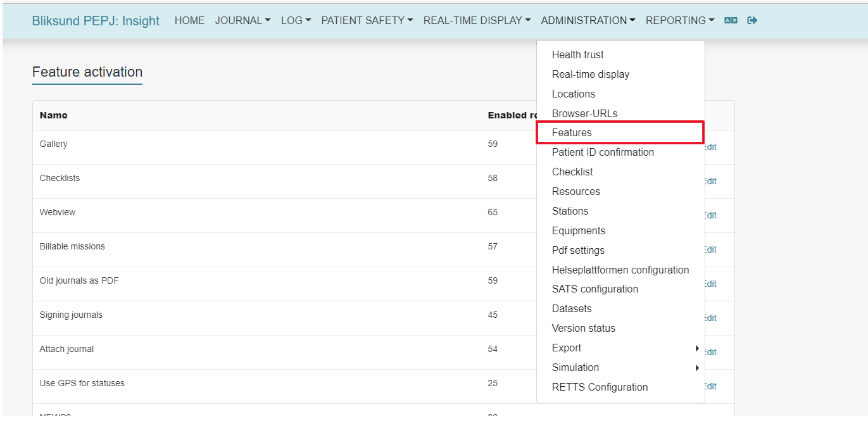Open SATS configuration entry
The image size is (868, 421).
tap(620, 289)
